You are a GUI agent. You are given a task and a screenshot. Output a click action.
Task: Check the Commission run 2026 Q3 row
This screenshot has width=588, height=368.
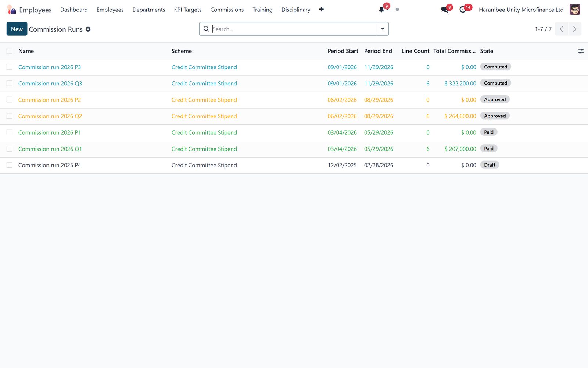click(x=10, y=84)
